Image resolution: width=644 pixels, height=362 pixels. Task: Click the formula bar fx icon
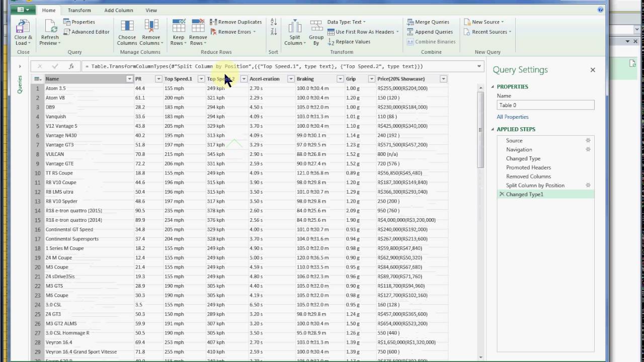71,66
